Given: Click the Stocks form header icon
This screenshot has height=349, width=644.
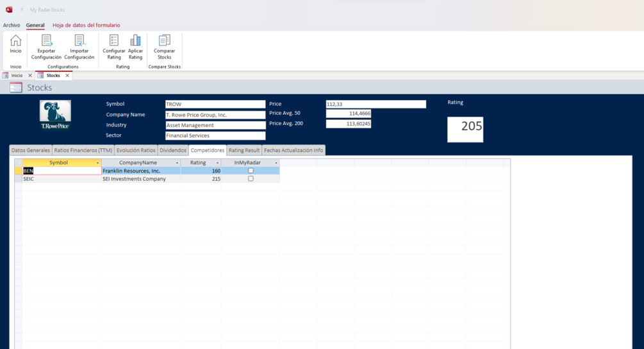Looking at the screenshot, I should [15, 87].
